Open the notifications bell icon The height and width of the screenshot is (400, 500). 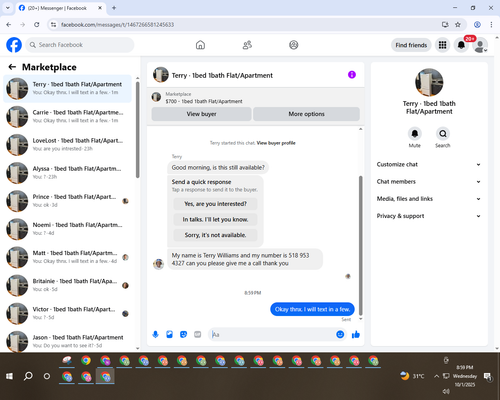[x=461, y=45]
